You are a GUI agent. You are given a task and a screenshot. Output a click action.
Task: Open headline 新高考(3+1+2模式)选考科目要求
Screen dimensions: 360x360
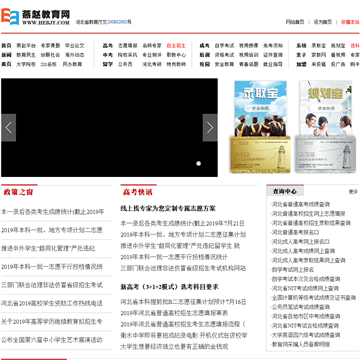[x=170, y=287]
